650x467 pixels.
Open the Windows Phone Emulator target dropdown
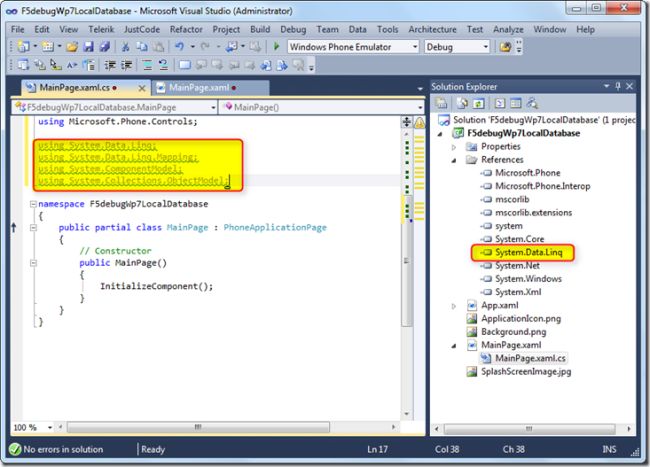click(415, 47)
